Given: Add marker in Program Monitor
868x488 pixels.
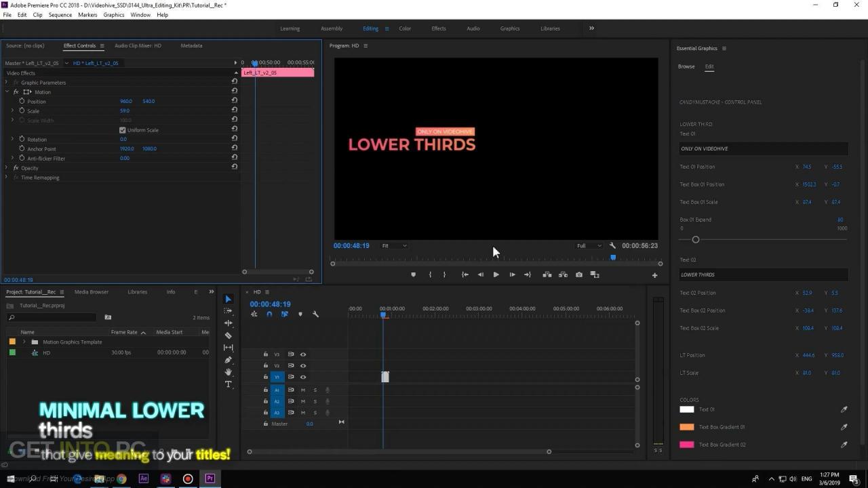Looking at the screenshot, I should click(413, 274).
